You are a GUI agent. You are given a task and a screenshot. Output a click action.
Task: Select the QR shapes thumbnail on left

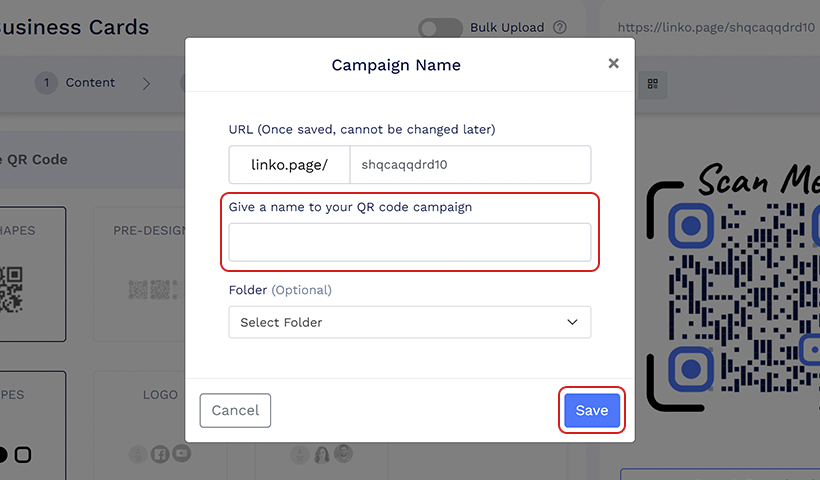[11, 289]
